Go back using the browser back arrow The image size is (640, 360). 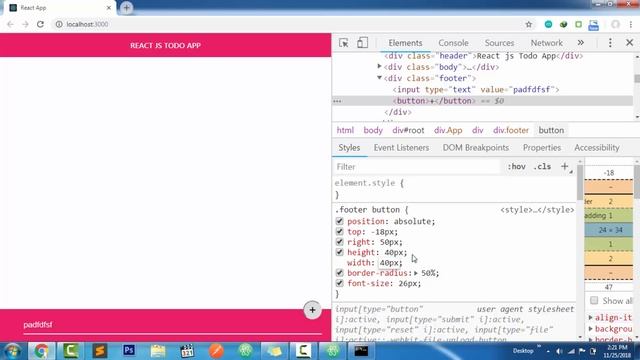click(10, 24)
